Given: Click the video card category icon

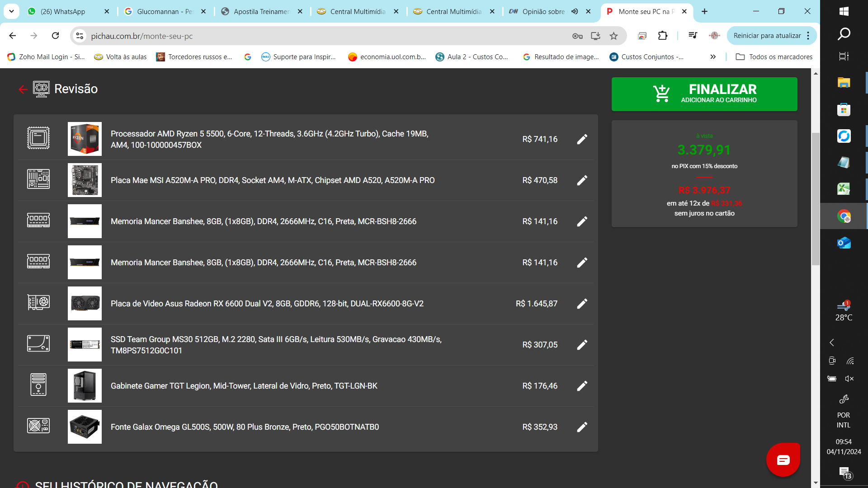Looking at the screenshot, I should click(x=38, y=302).
